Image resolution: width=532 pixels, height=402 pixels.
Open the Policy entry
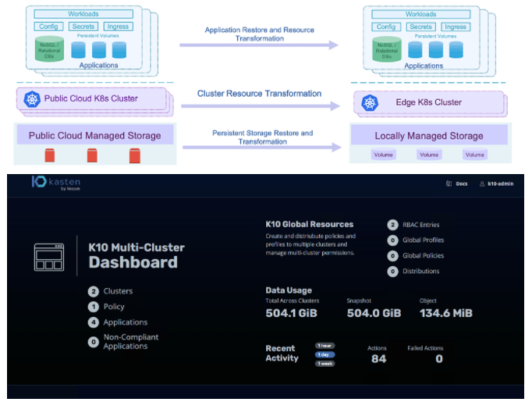point(114,307)
